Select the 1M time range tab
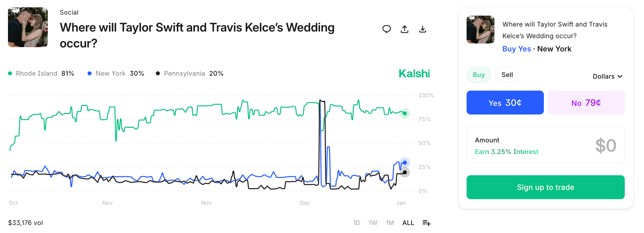Viewport: 644px width, 233px height. [x=390, y=223]
